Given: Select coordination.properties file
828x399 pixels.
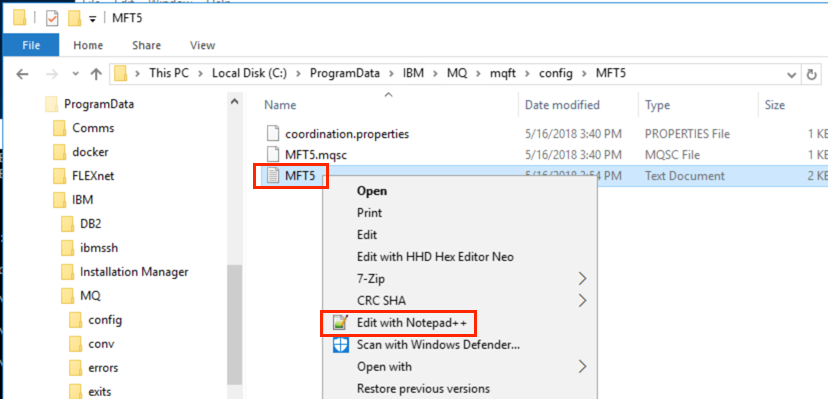Looking at the screenshot, I should pyautogui.click(x=347, y=134).
